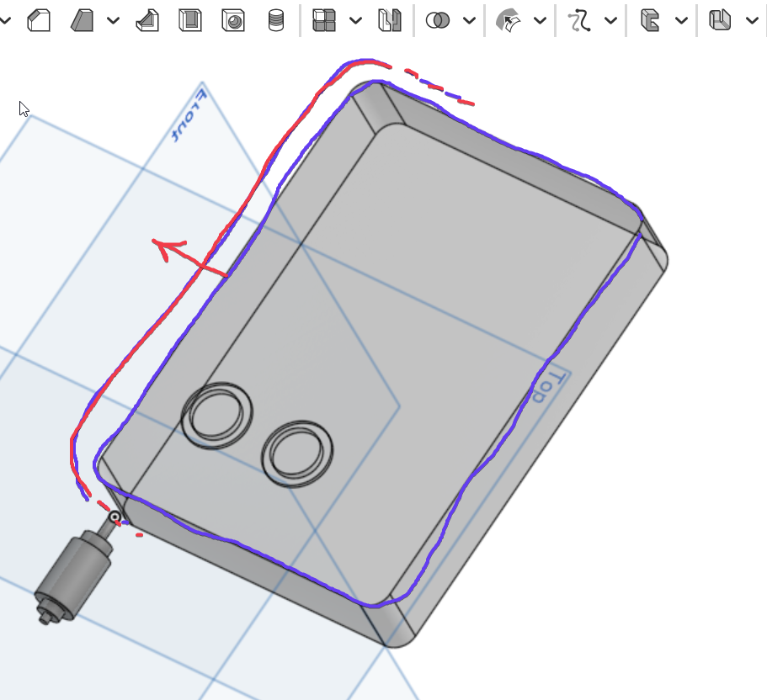Select the upper-left circular hole on the box
The image size is (767, 700).
216,416
